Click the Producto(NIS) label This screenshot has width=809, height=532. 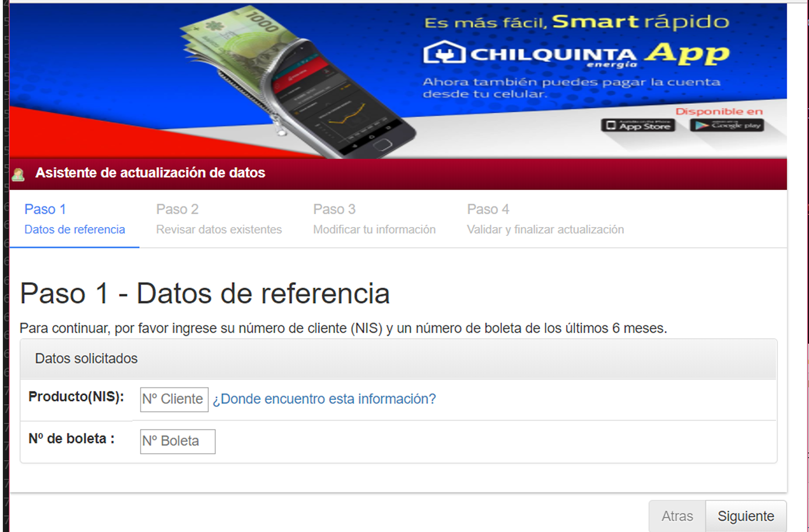76,397
